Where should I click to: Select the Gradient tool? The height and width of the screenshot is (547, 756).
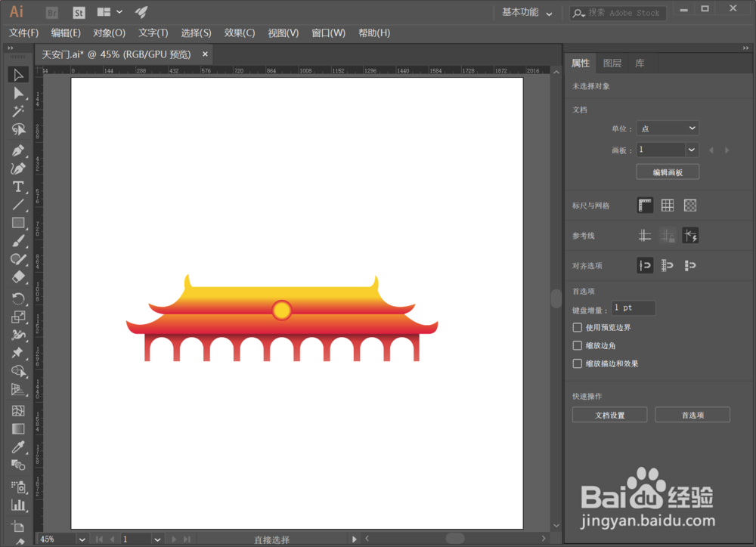pos(19,428)
